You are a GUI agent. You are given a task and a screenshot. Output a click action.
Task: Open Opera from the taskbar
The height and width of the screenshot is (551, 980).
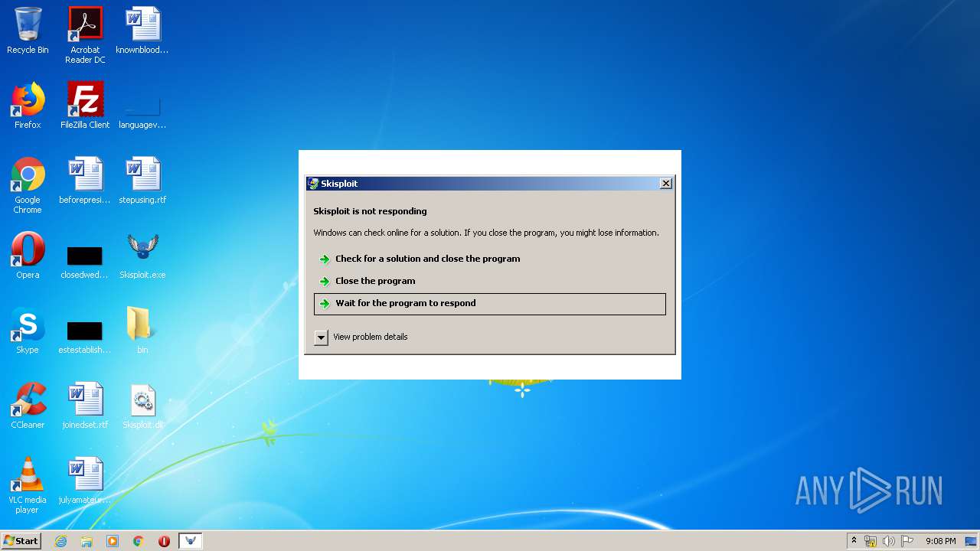tap(164, 541)
